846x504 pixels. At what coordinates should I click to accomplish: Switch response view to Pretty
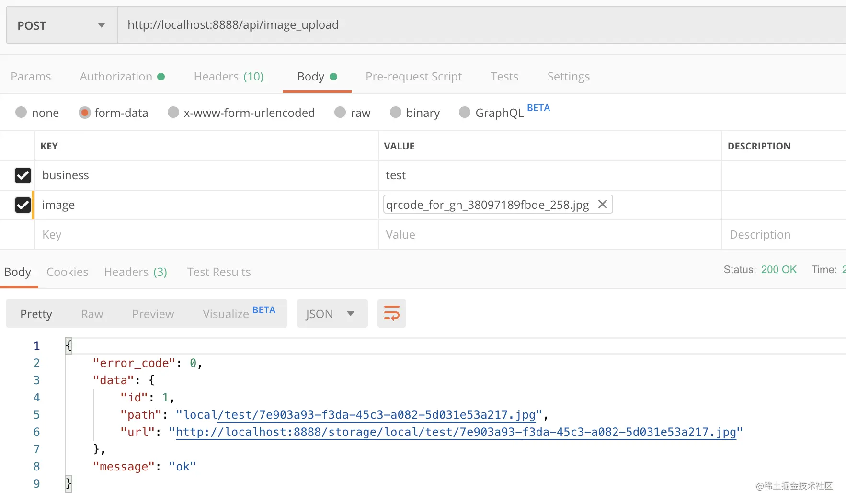(36, 314)
